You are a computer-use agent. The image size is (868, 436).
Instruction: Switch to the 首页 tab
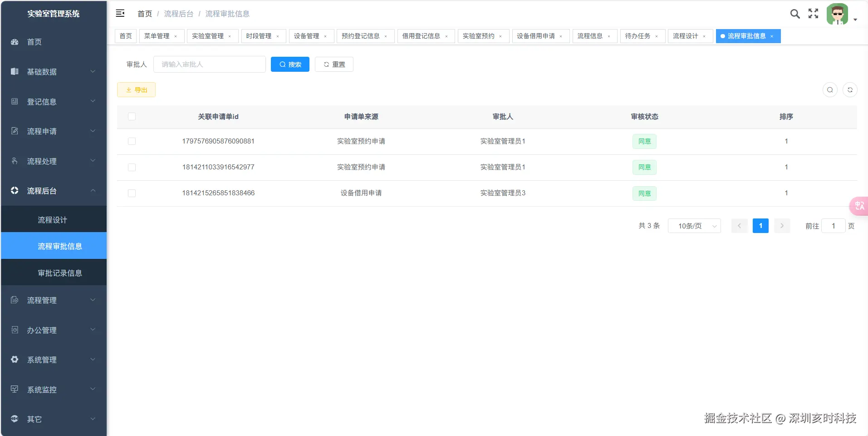pos(126,36)
